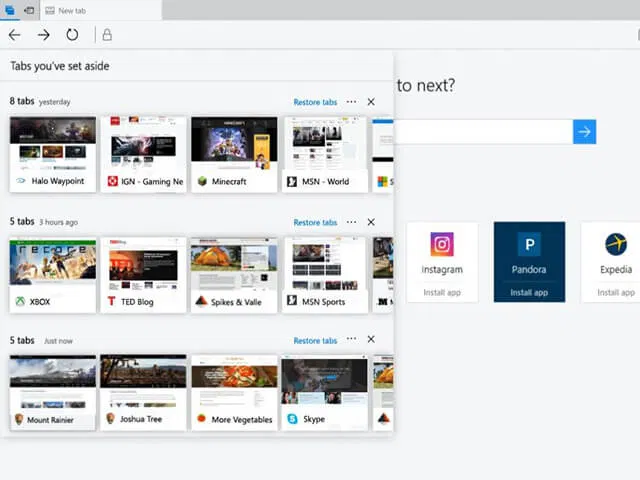
Task: Open the More Vegetables tab thumbnail
Action: click(x=234, y=392)
